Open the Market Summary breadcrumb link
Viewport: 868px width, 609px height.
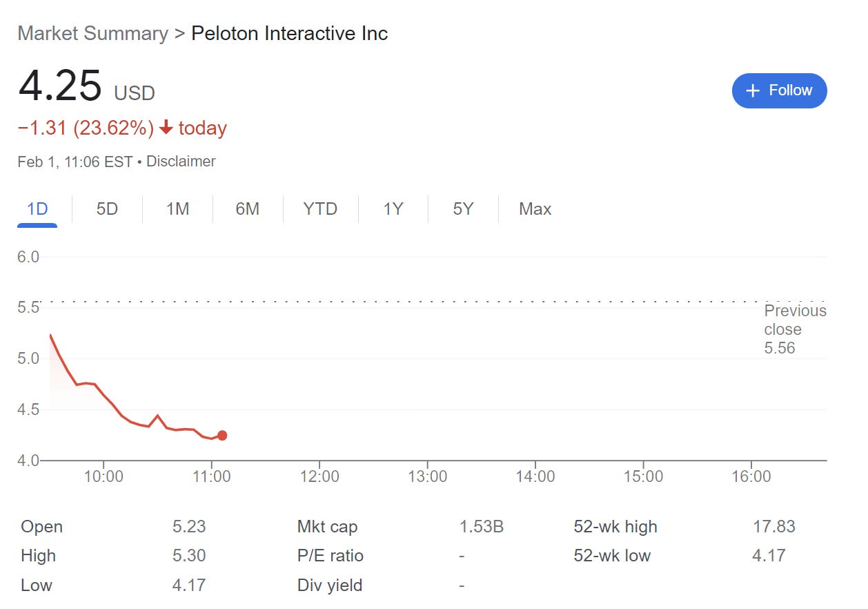point(92,33)
